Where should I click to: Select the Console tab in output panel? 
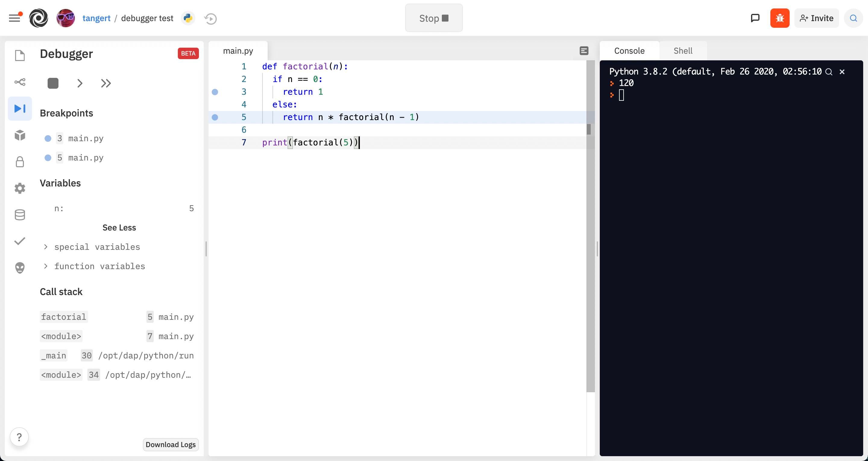click(x=630, y=51)
